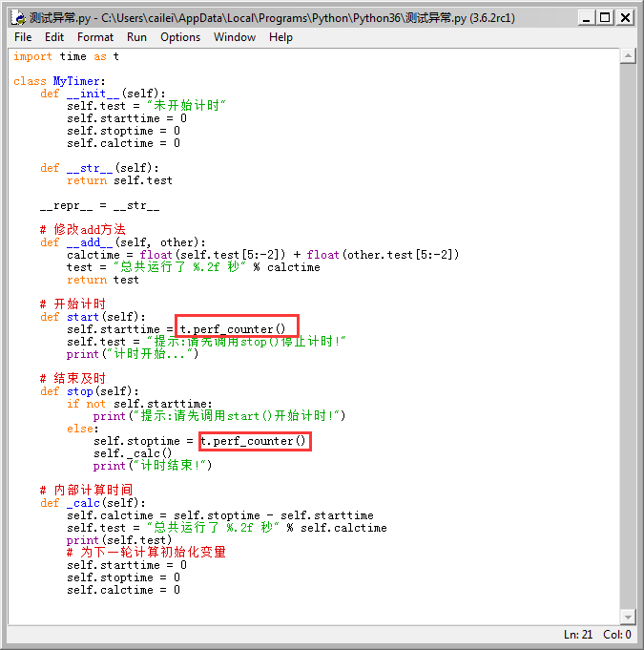Place cursor on '__repr__ = __str__' line

click(x=99, y=205)
